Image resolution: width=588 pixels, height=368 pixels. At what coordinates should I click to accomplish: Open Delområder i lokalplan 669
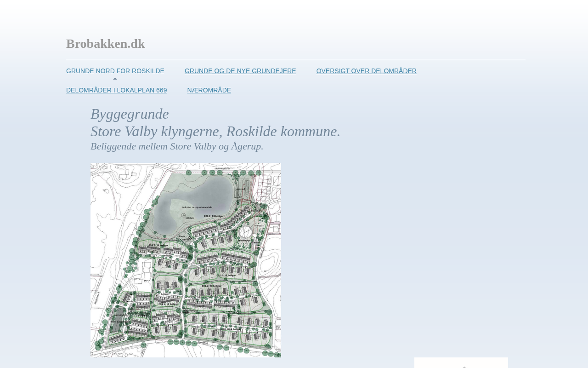coord(116,90)
